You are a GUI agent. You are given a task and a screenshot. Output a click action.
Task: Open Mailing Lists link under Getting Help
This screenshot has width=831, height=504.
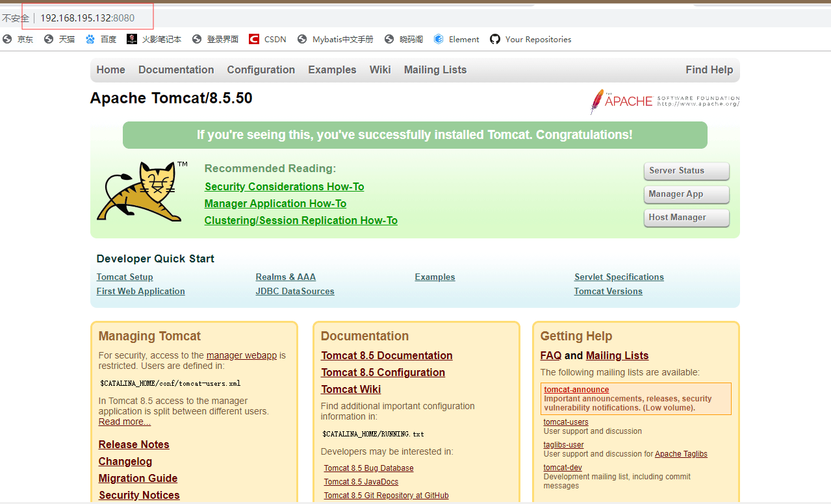tap(617, 356)
